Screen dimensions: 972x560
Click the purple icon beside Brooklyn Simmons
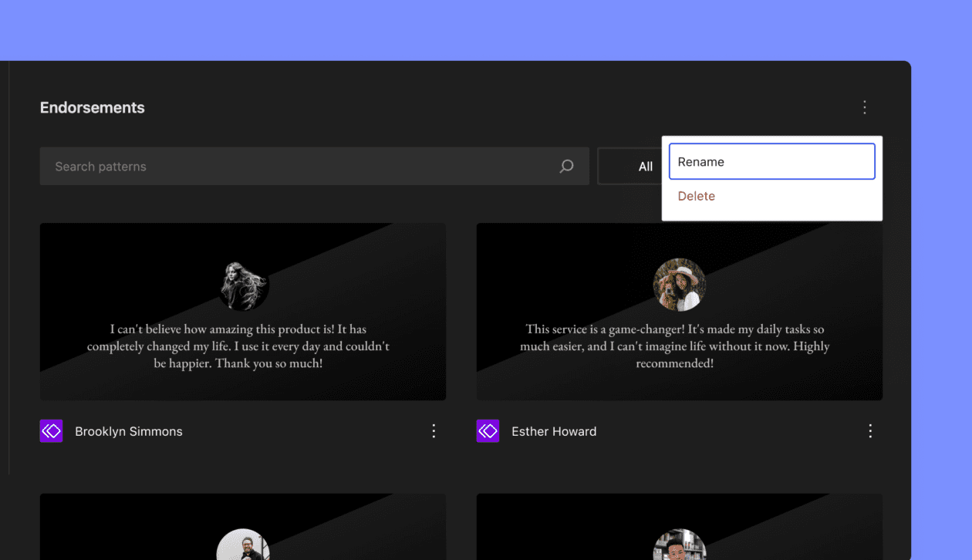pyautogui.click(x=51, y=431)
